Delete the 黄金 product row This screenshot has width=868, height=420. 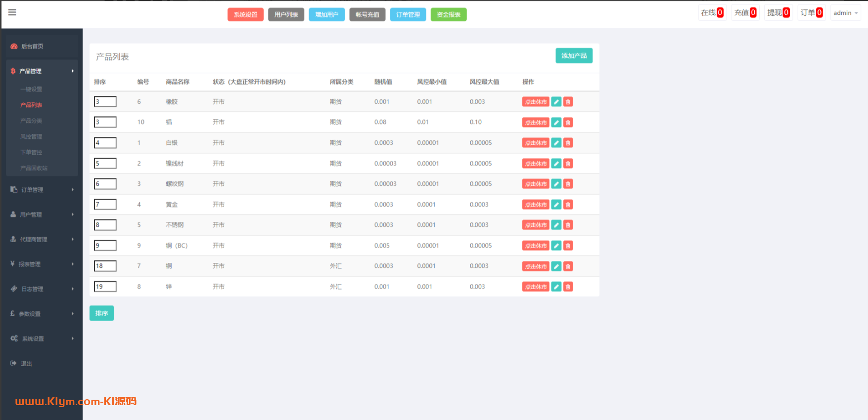[x=568, y=205]
